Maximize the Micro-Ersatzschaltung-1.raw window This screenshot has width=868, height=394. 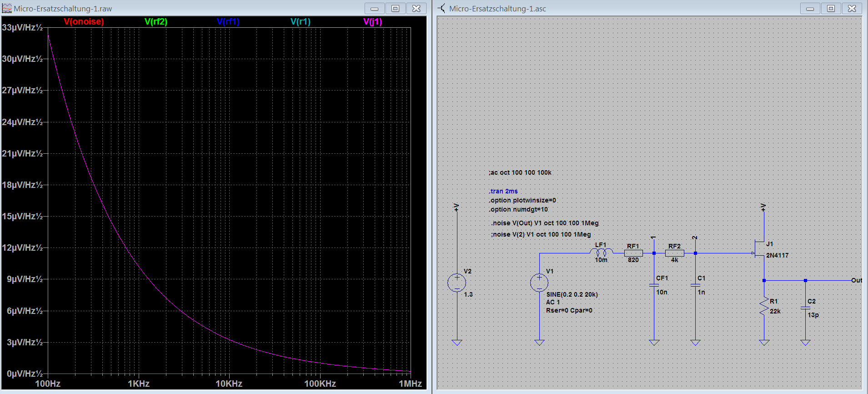[395, 9]
